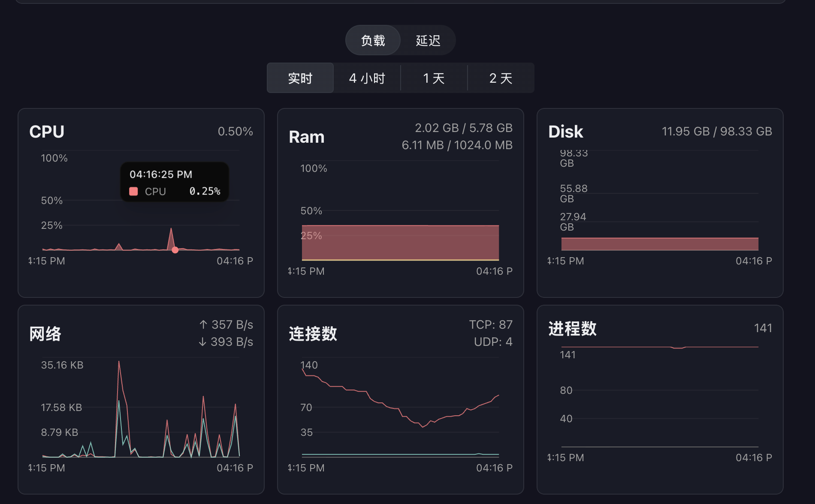Switch to the 延迟 view

(428, 41)
